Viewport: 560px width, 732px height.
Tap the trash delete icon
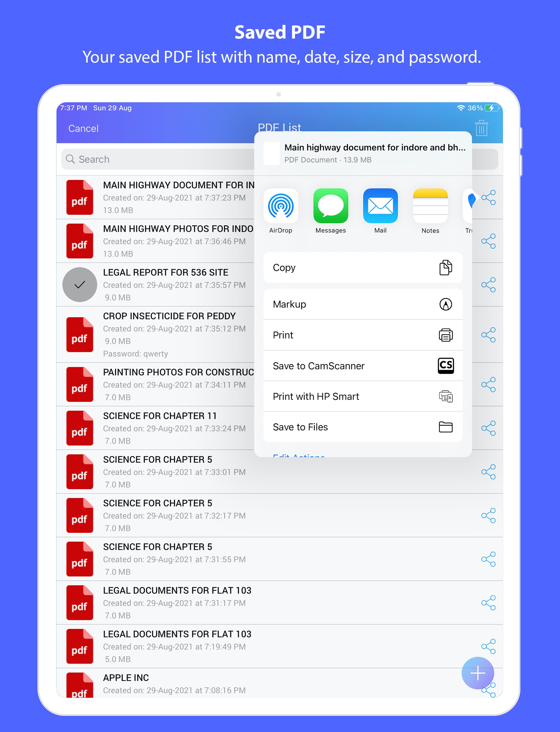[481, 128]
